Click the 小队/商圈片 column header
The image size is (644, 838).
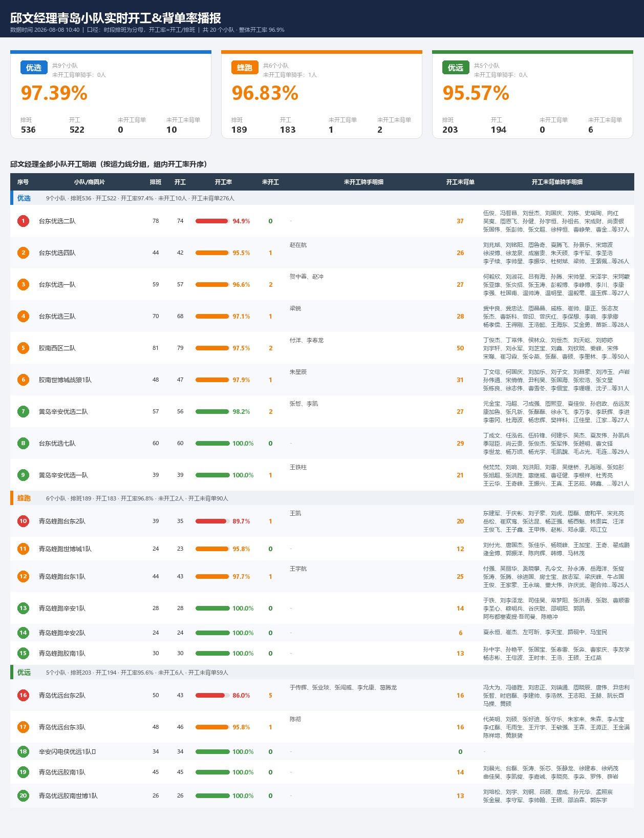pos(89,182)
